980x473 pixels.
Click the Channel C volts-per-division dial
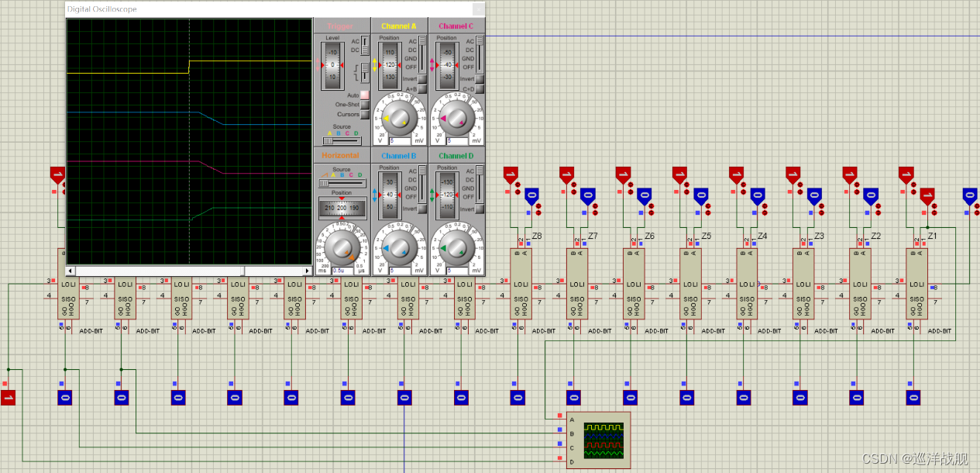(x=456, y=118)
